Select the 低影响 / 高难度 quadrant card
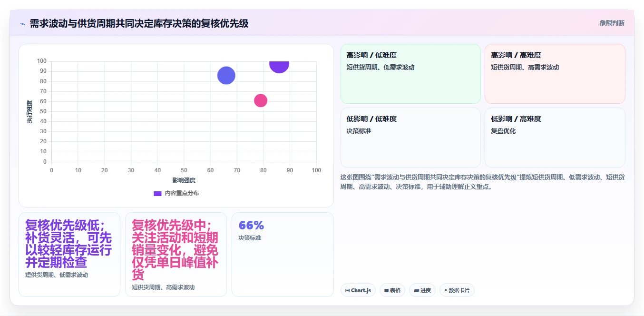Screen dimensions: 644x316 coord(555,138)
